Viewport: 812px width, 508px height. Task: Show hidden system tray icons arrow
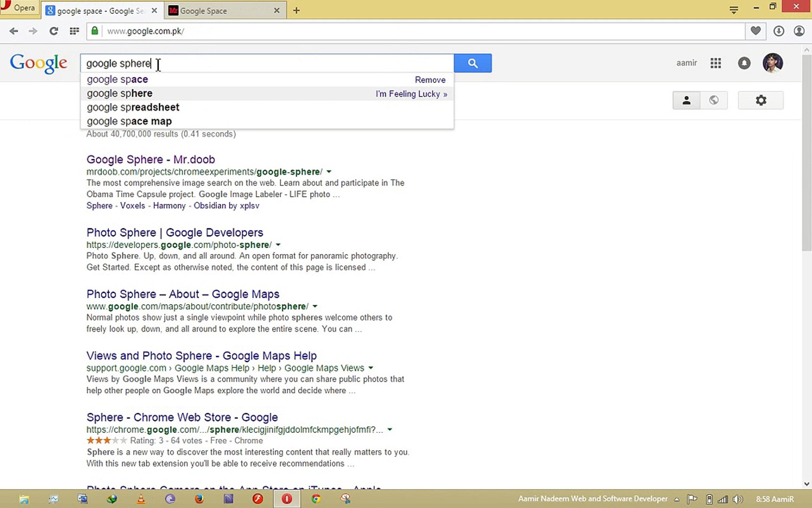677,499
